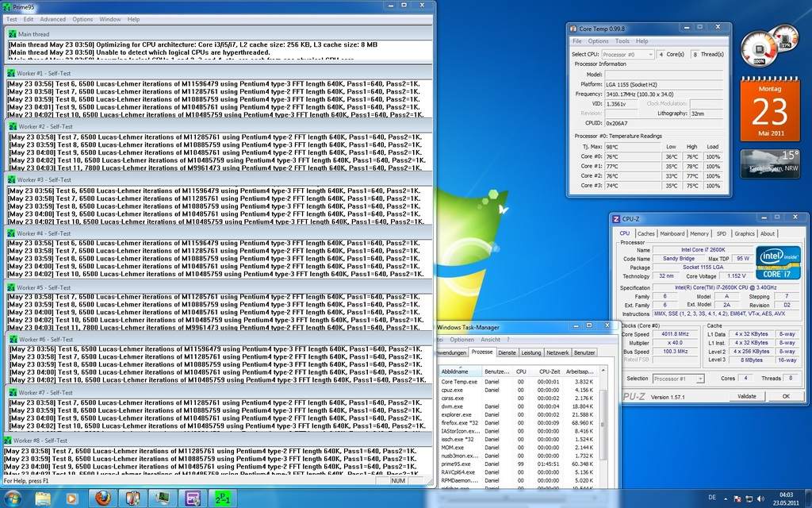
Task: Click the weather gadget showing 15°
Action: coord(770,164)
